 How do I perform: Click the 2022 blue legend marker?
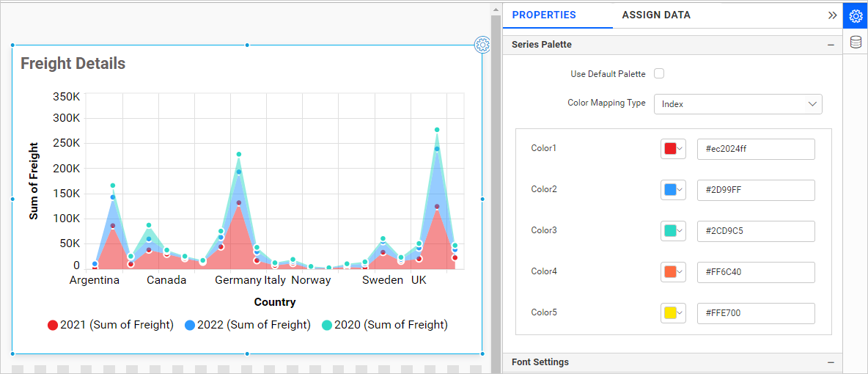(189, 326)
